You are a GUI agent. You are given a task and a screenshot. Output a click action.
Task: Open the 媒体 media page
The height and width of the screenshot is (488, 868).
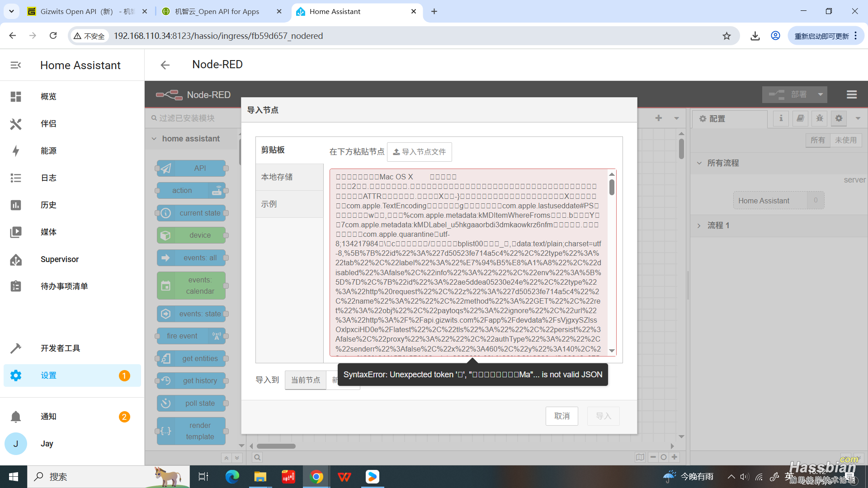(72, 232)
